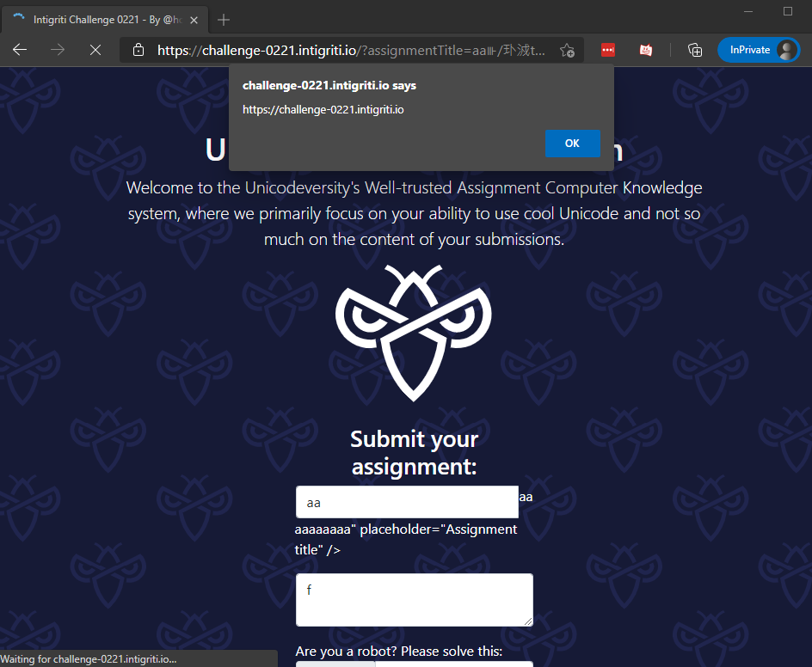Click the textarea containing 'f'
Image resolution: width=812 pixels, height=667 pixels.
point(414,599)
